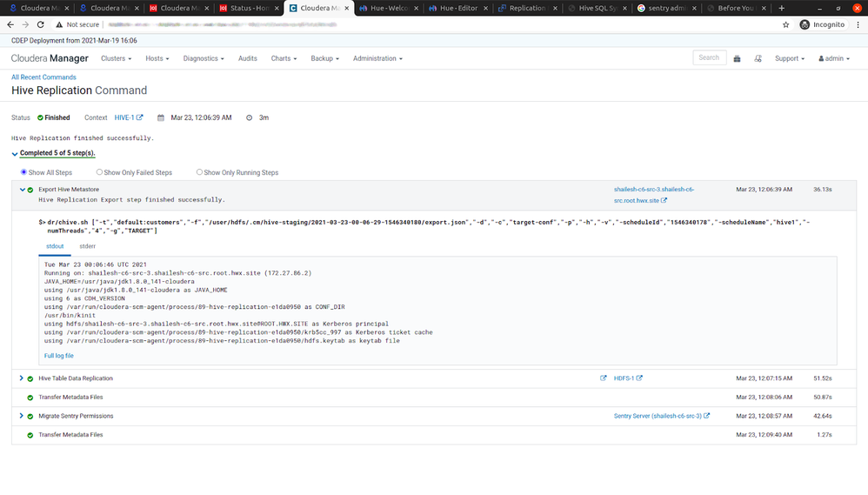Image resolution: width=868 pixels, height=495 pixels.
Task: Switch to stdout tab
Action: [55, 246]
